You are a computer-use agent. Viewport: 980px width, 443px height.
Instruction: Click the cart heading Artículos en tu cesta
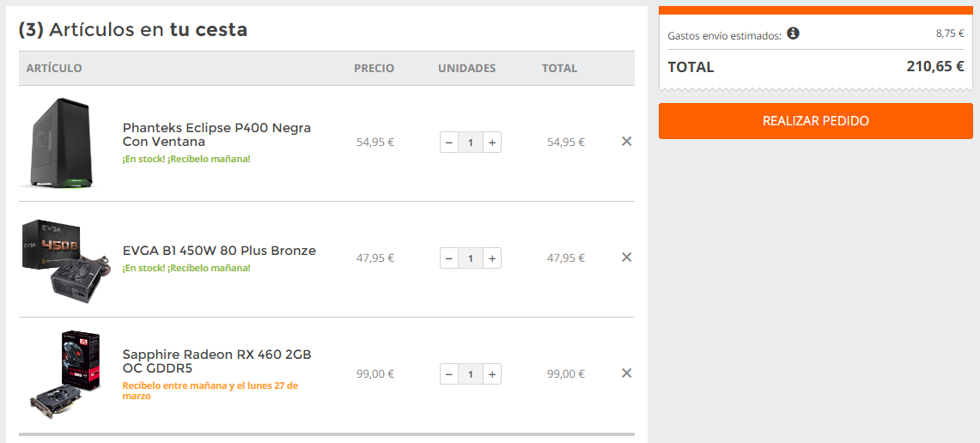pyautogui.click(x=133, y=29)
